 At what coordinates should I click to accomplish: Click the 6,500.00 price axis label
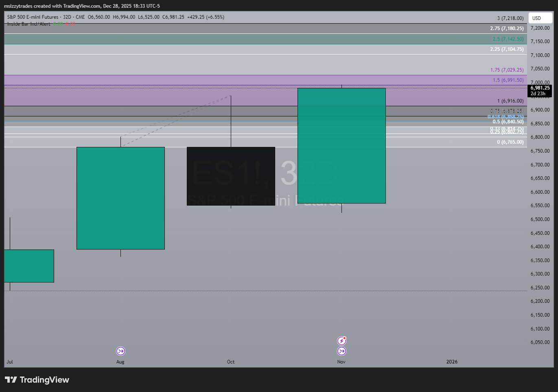540,219
